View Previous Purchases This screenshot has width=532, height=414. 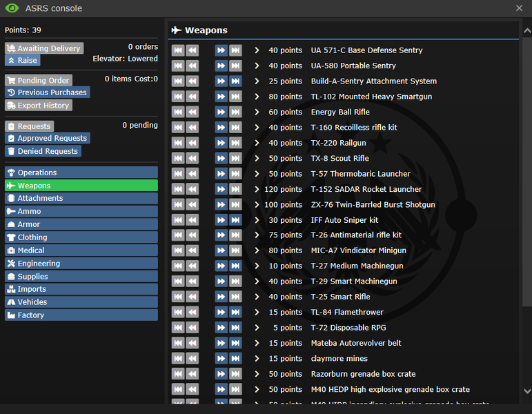click(x=48, y=92)
